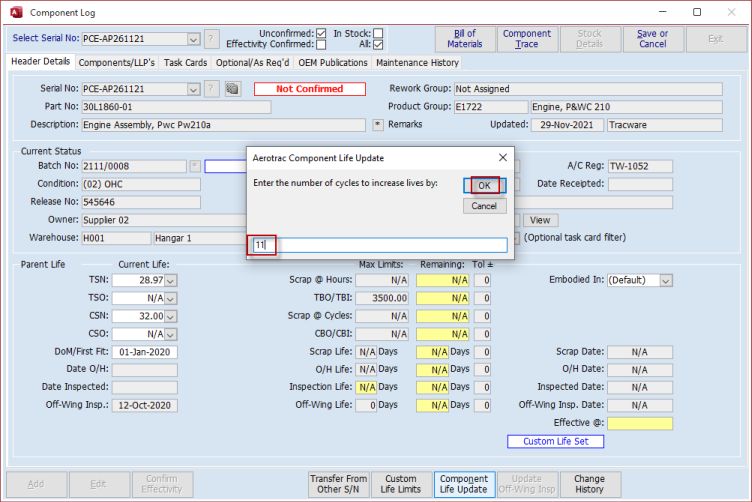Click the Updated date field 29-Nov-2021
Screen dimensions: 752x502
pyautogui.click(x=567, y=125)
